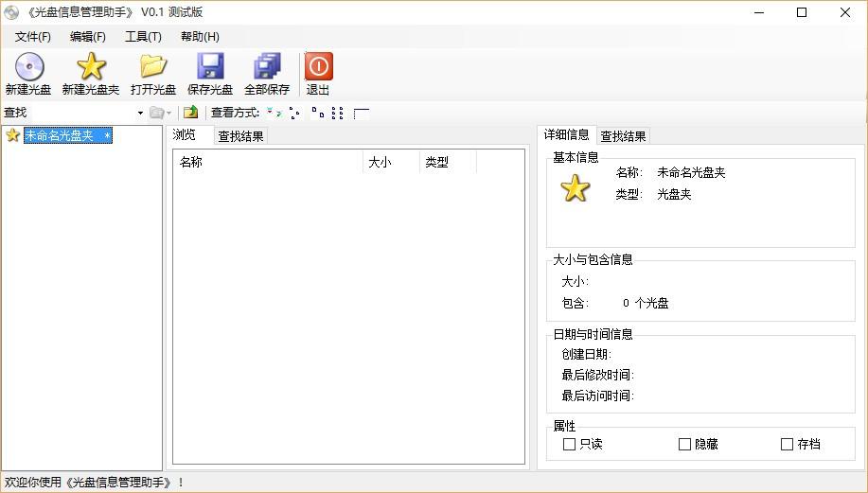
Task: Select the 未命名光盘夹 tree item
Action: 67,135
